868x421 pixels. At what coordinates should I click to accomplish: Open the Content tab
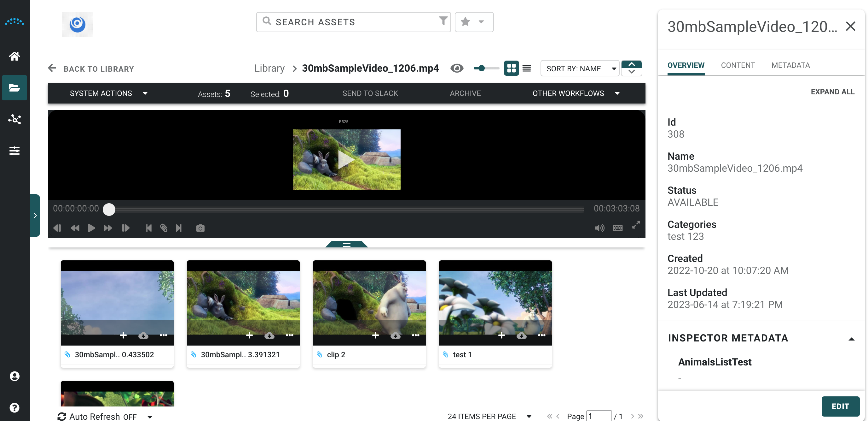pos(738,65)
